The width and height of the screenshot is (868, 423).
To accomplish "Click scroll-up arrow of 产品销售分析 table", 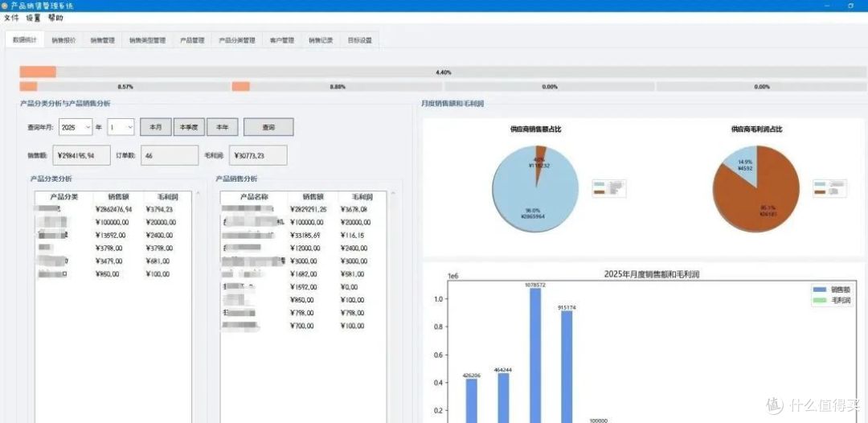I will click(x=394, y=194).
